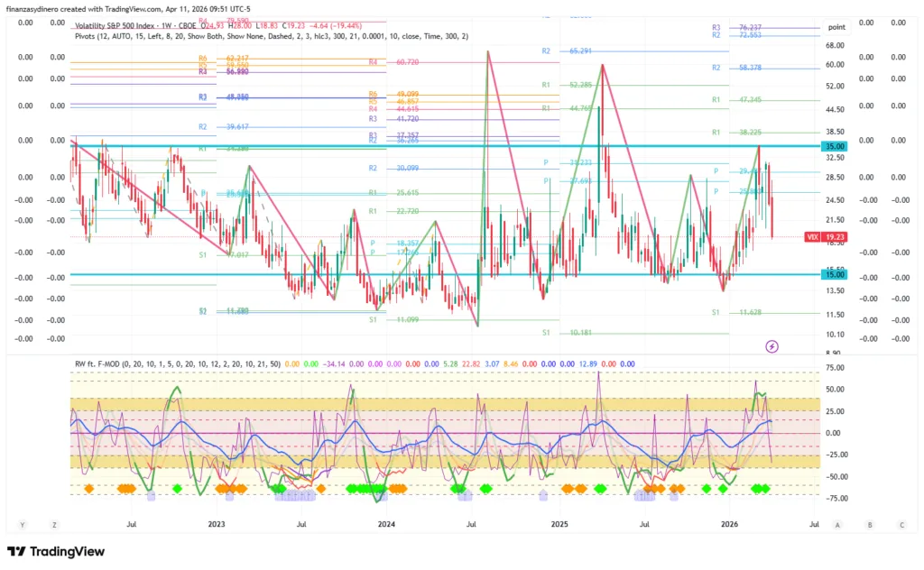
Task: Open the point scale selector button
Action: (x=836, y=27)
